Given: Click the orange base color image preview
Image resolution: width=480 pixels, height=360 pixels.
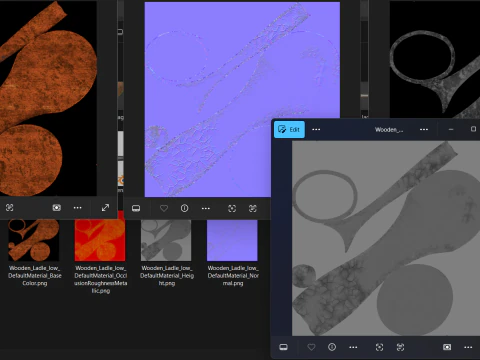Looking at the screenshot, I should [x=48, y=98].
